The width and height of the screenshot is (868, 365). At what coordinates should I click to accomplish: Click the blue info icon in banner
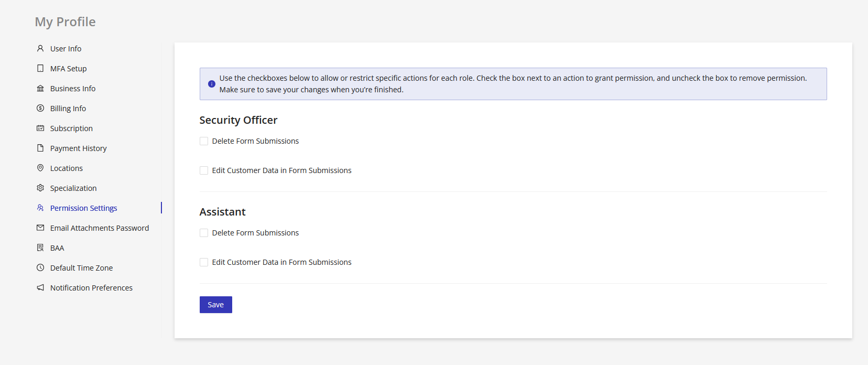(x=212, y=84)
